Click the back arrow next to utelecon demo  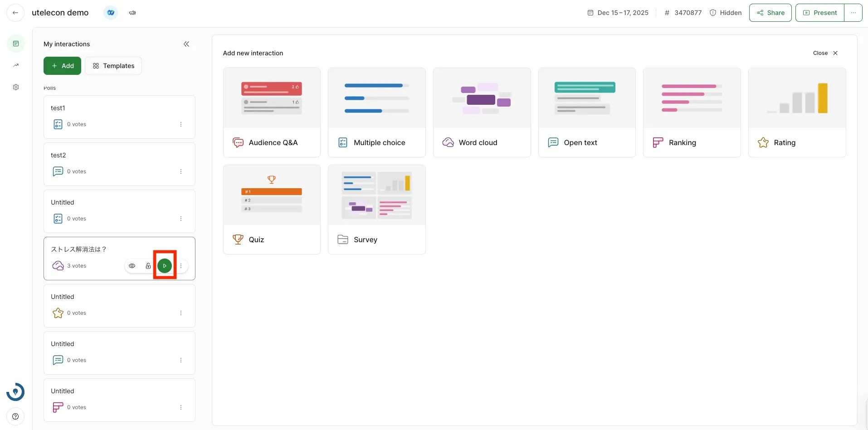(x=15, y=13)
